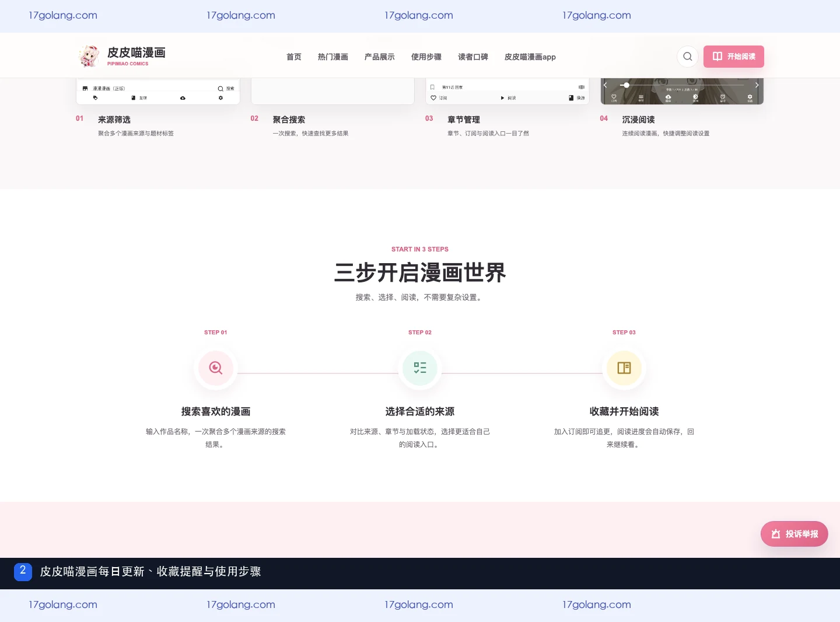Click the bookmark icon beside 第11话
This screenshot has height=622, width=840.
coord(432,87)
